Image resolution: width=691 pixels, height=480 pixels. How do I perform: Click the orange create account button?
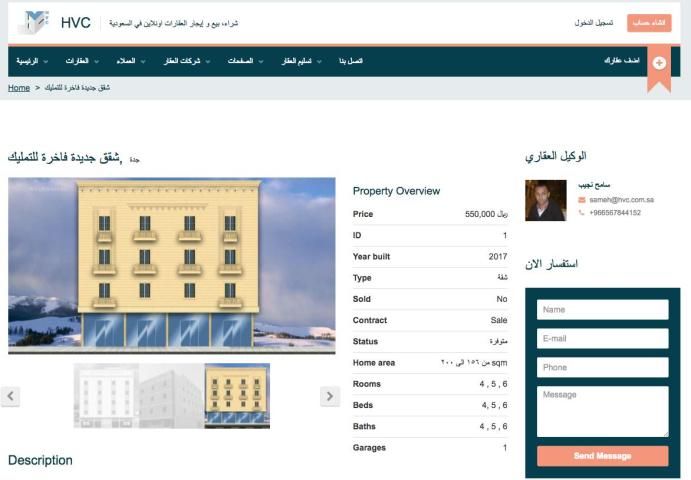tap(649, 22)
